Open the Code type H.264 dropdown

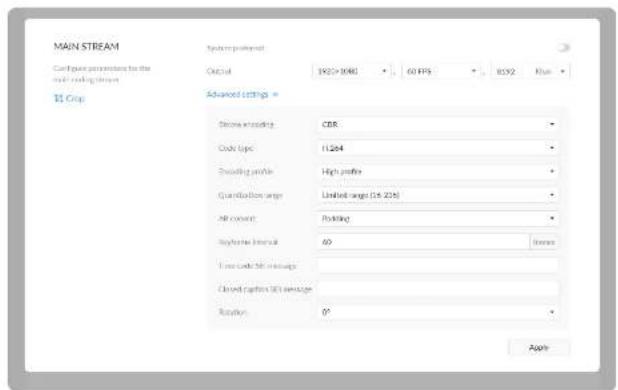point(438,148)
